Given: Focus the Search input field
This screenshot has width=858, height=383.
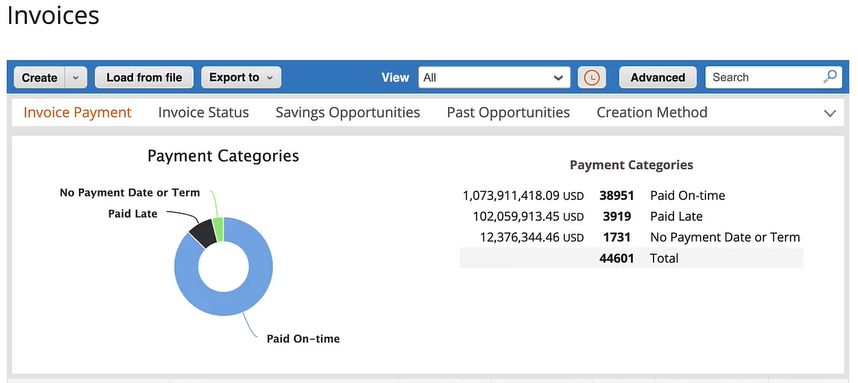Looking at the screenshot, I should [764, 78].
